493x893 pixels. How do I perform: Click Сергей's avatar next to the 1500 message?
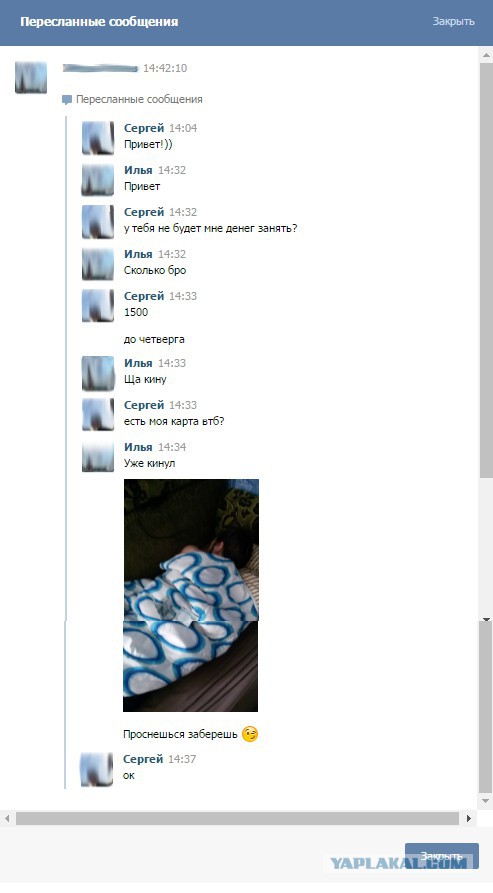coord(98,306)
